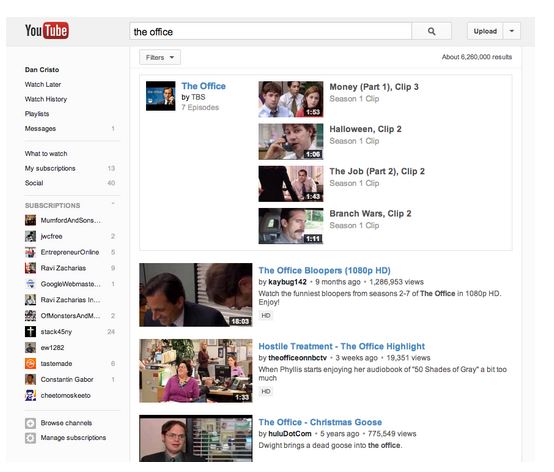This screenshot has width=554, height=472.
Task: Play the Branch Wars, Clip 2 thumbnail
Action: [x=291, y=226]
